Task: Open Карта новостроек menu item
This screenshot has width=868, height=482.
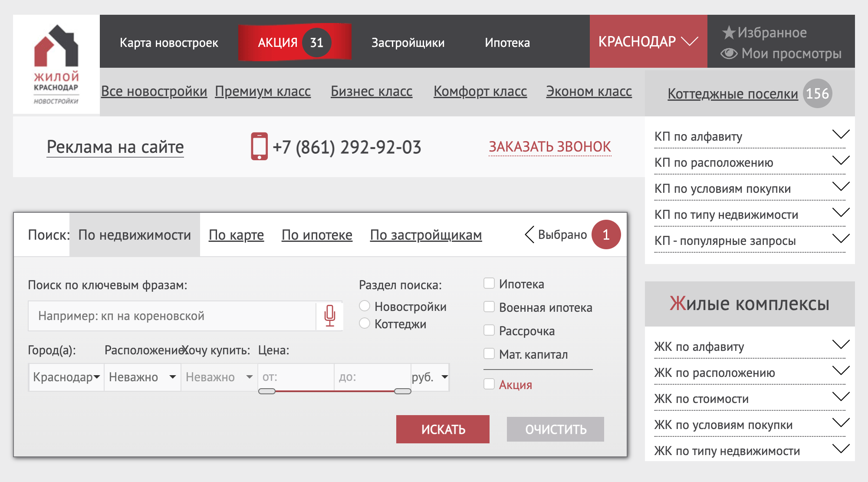Action: tap(169, 43)
